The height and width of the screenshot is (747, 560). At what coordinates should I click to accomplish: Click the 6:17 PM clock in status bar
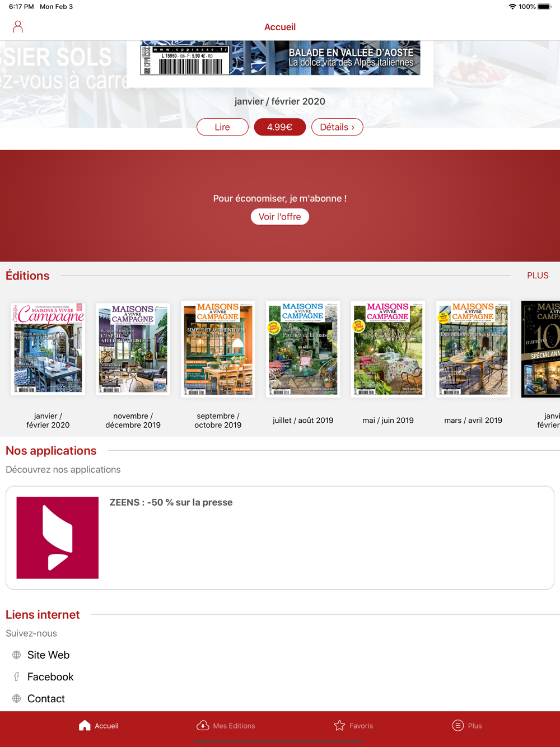[21, 7]
